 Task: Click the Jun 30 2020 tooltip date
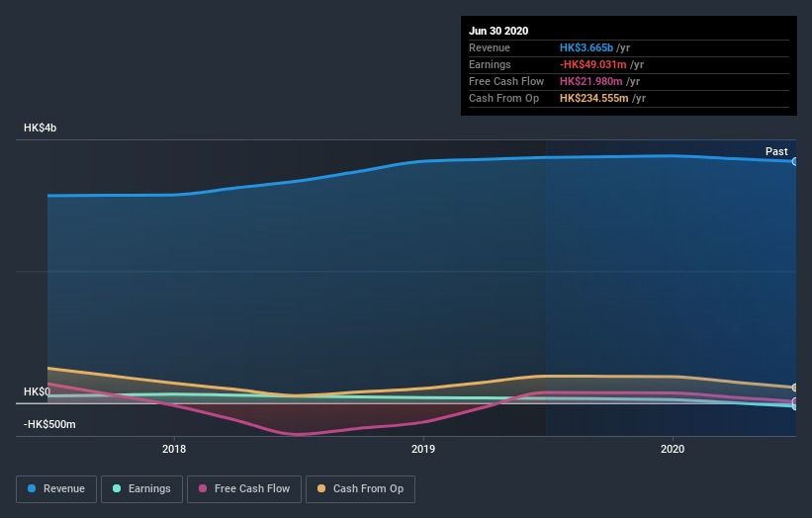[498, 31]
